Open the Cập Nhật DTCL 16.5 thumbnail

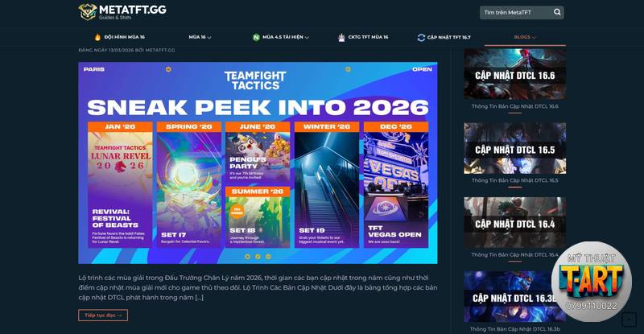coord(514,148)
